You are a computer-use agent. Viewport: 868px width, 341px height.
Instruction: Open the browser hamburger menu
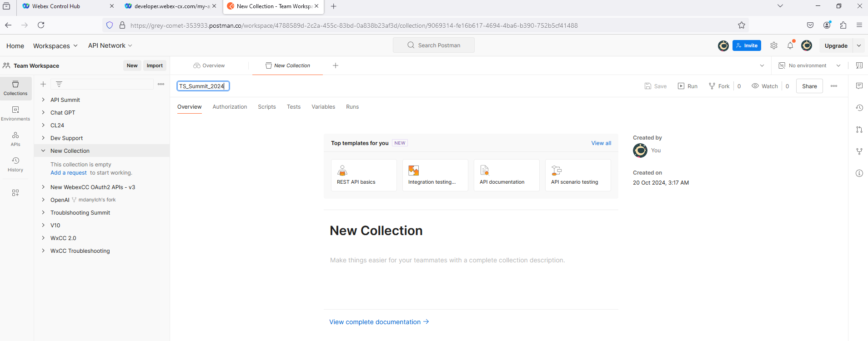pyautogui.click(x=859, y=25)
